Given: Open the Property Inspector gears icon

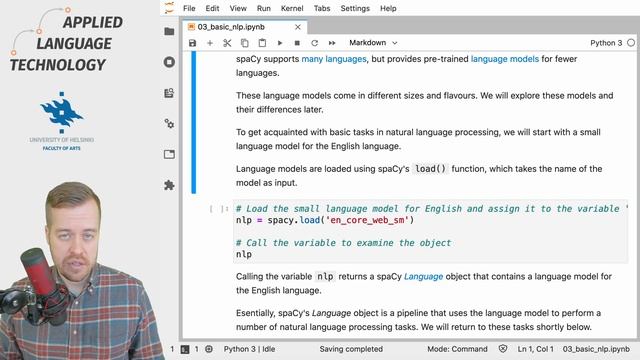Looking at the screenshot, I should tap(169, 124).
